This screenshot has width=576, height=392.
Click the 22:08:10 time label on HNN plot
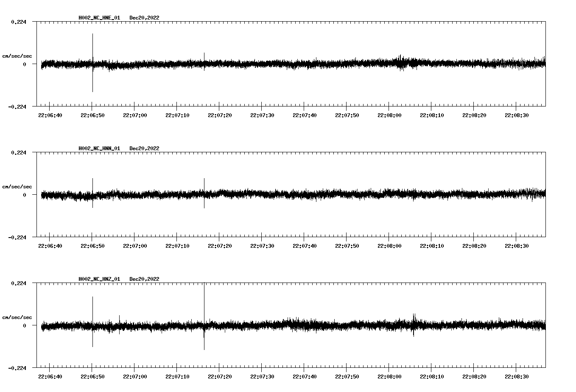(x=432, y=246)
